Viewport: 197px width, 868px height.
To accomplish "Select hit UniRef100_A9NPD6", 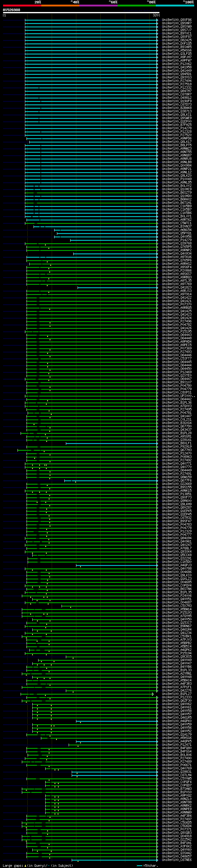I will [x=177, y=139].
